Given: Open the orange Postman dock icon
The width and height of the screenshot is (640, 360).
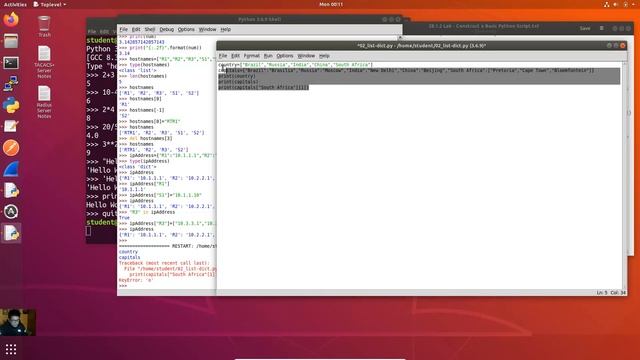Looking at the screenshot, I should click(11, 148).
